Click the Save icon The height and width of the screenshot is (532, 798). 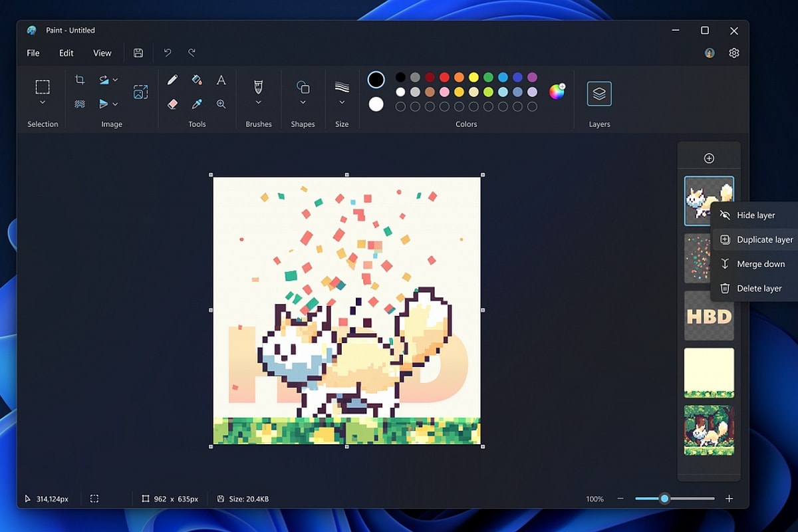(138, 53)
